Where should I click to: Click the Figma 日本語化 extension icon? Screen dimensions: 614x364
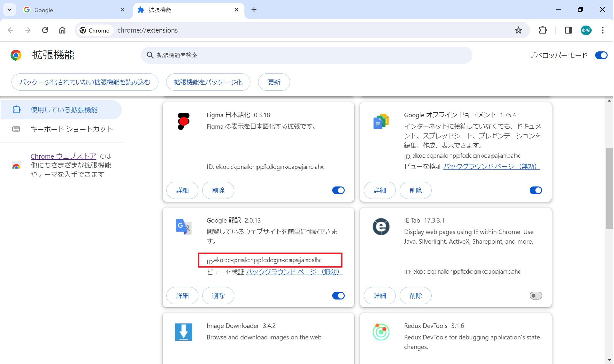tap(184, 121)
